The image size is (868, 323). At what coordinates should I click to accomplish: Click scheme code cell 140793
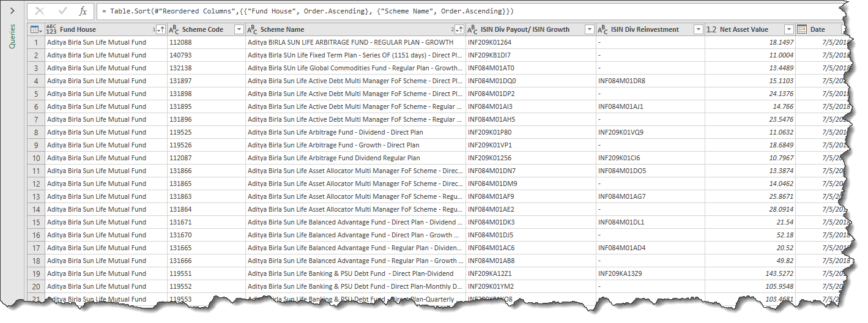pyautogui.click(x=206, y=55)
